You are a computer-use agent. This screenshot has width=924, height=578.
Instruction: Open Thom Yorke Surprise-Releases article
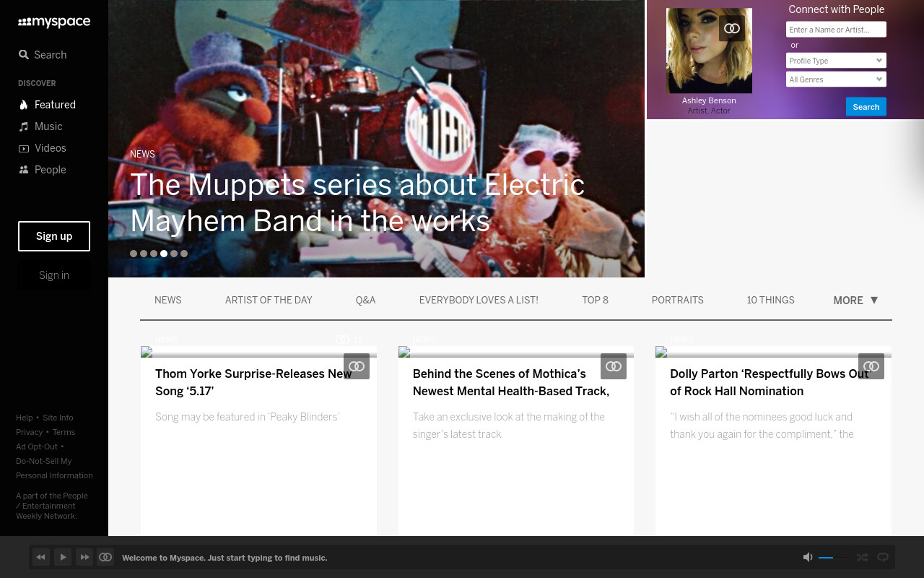tap(253, 382)
